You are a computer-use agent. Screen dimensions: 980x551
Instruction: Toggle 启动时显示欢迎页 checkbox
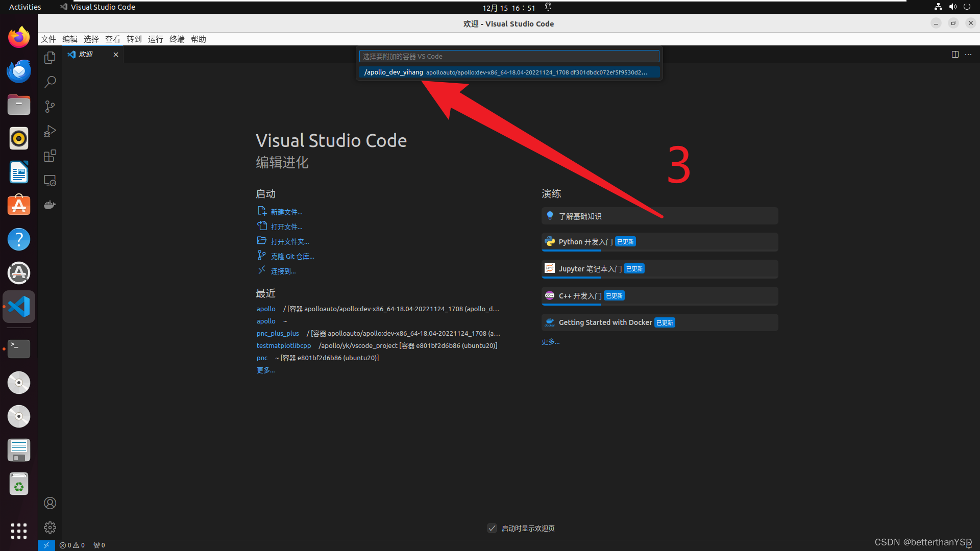click(x=492, y=528)
